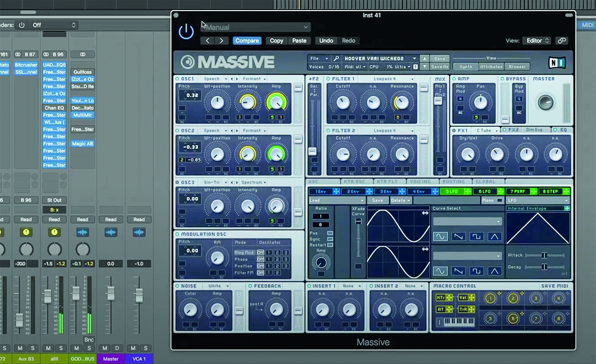
Task: Set Ring Mod to Off
Action: (260, 253)
